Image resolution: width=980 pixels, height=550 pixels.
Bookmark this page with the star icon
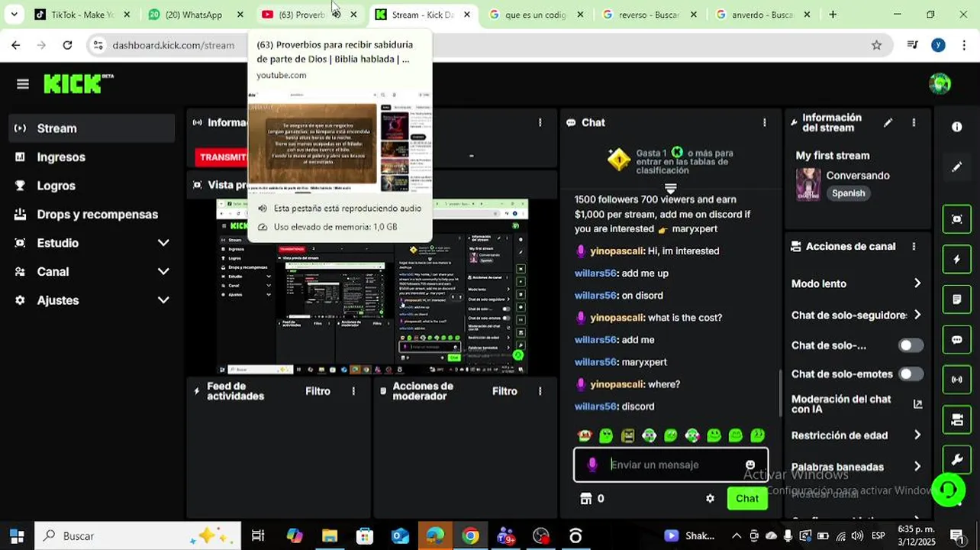coord(876,45)
